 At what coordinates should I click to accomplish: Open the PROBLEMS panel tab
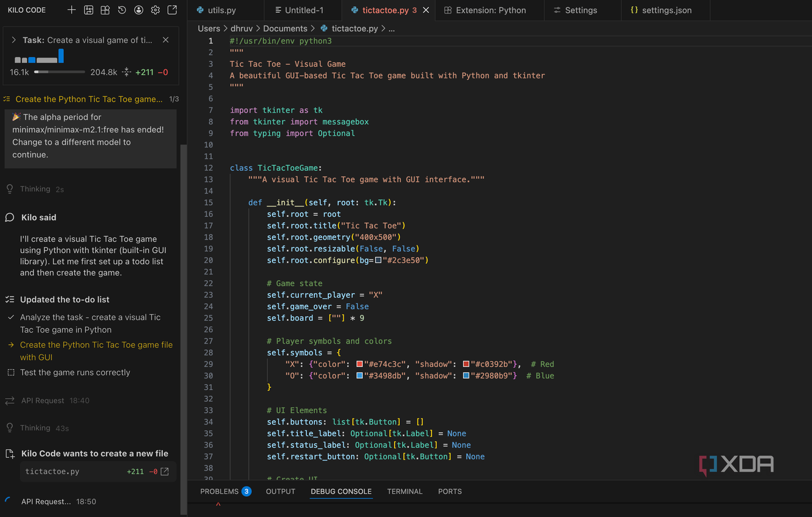tap(226, 491)
